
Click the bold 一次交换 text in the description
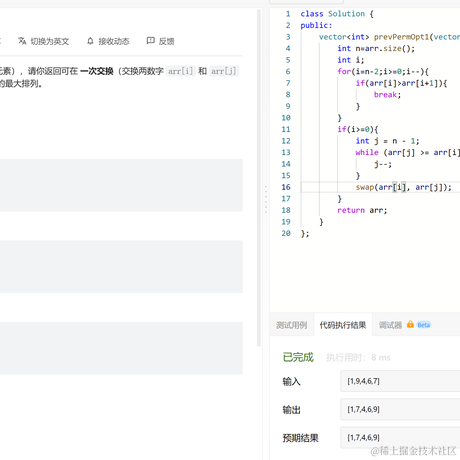97,71
